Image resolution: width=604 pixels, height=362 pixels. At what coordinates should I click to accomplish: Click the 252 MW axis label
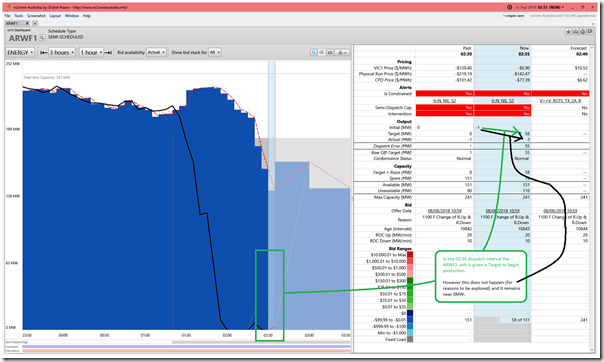pyautogui.click(x=12, y=64)
